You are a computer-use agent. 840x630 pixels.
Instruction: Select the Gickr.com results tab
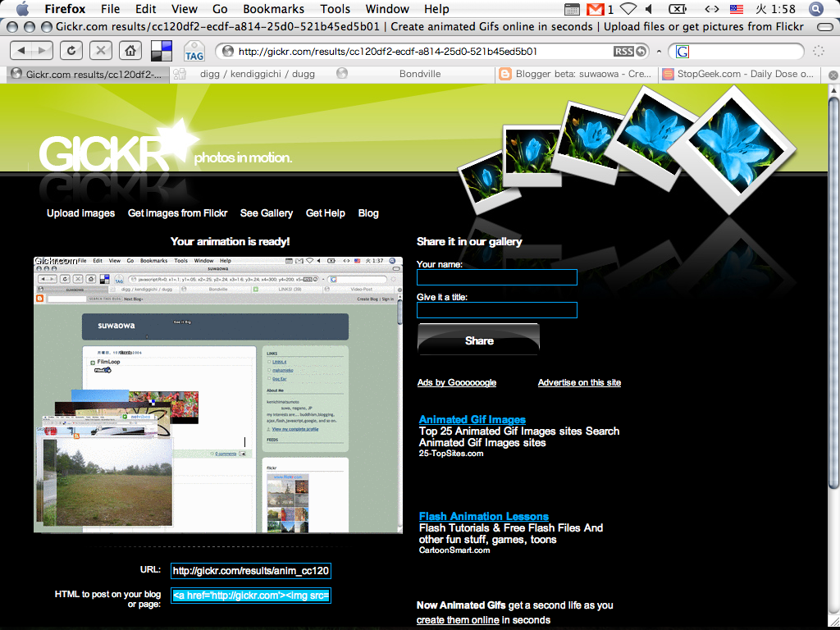pos(89,74)
